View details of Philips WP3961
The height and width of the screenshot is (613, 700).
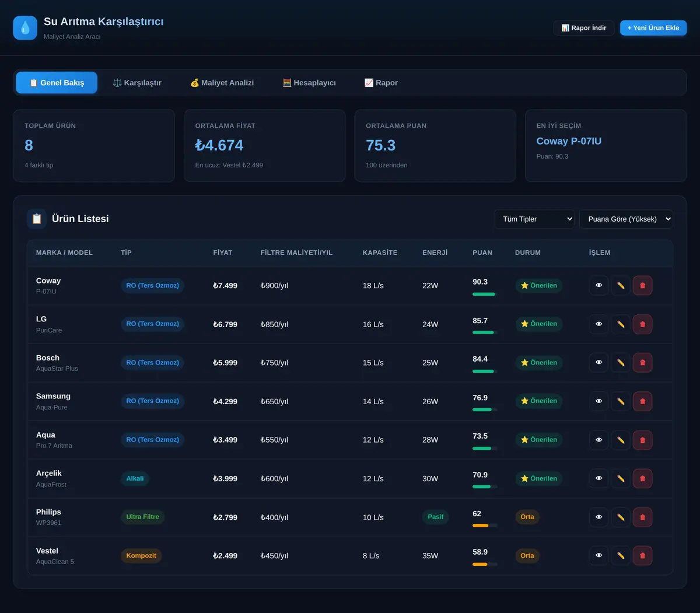(598, 517)
